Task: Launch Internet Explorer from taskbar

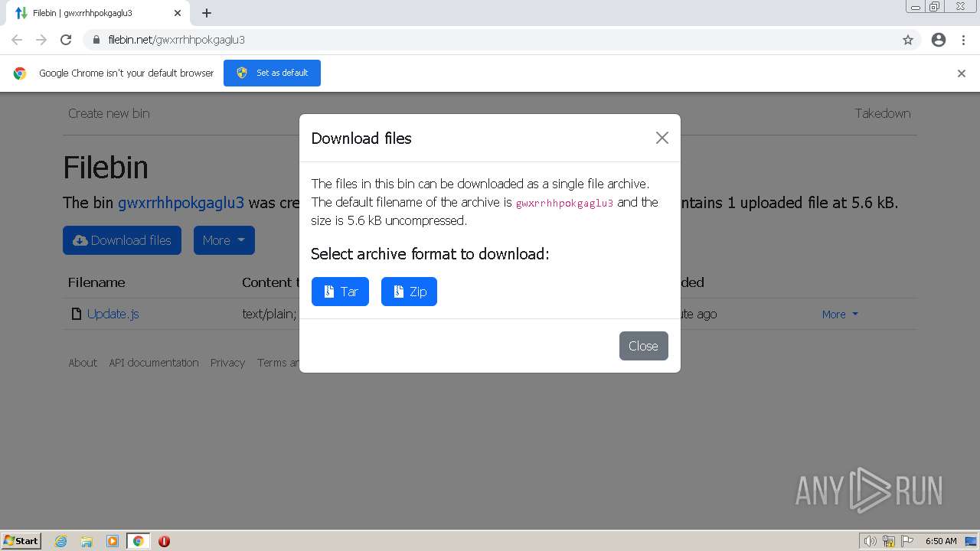Action: 61,541
